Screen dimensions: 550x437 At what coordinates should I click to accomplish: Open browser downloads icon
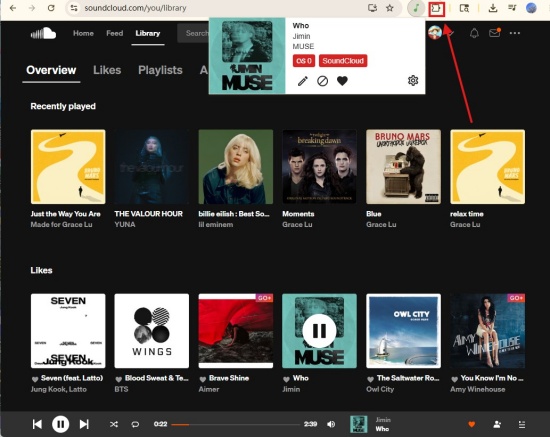(493, 8)
